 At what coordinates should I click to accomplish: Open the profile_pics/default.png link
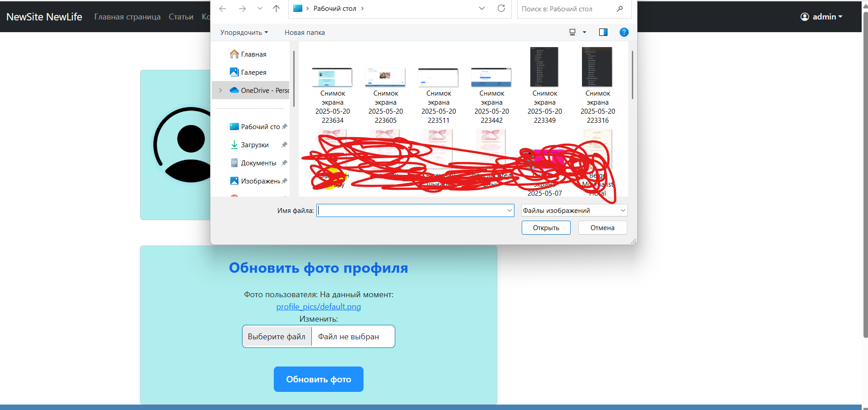coord(318,307)
